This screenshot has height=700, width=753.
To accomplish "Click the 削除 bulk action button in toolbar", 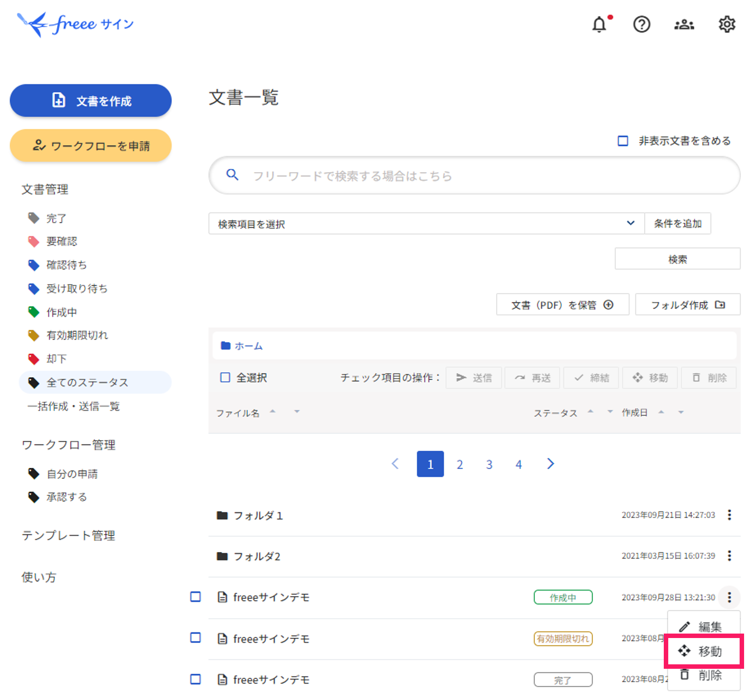I will point(709,378).
